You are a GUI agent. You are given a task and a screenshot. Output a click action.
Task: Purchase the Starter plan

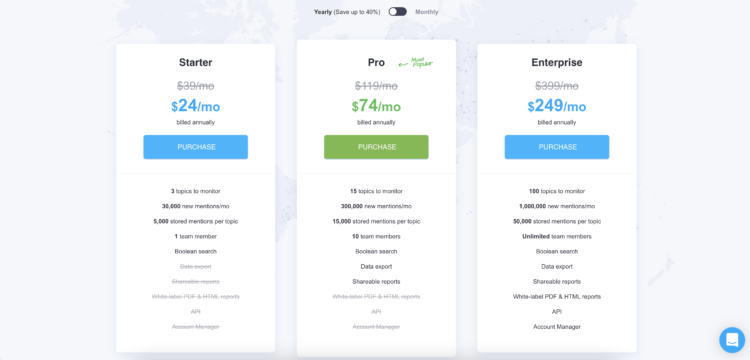click(x=196, y=147)
